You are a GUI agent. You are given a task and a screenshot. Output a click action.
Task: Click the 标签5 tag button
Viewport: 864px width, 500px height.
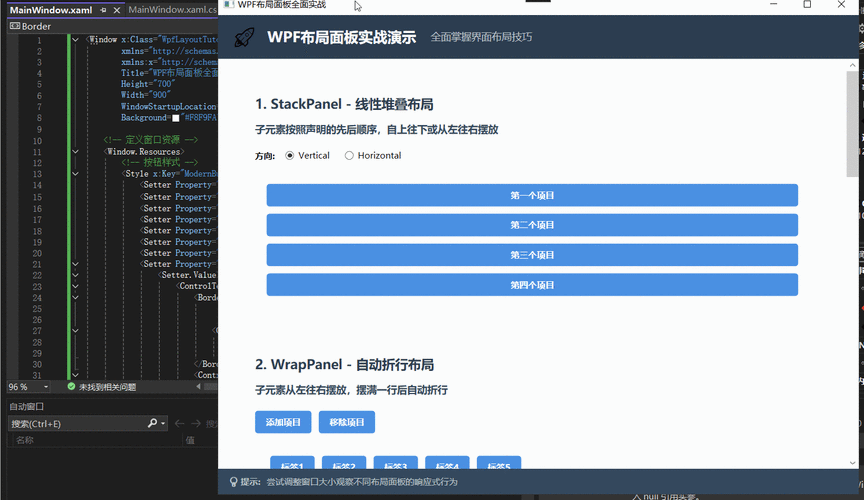tap(499, 463)
